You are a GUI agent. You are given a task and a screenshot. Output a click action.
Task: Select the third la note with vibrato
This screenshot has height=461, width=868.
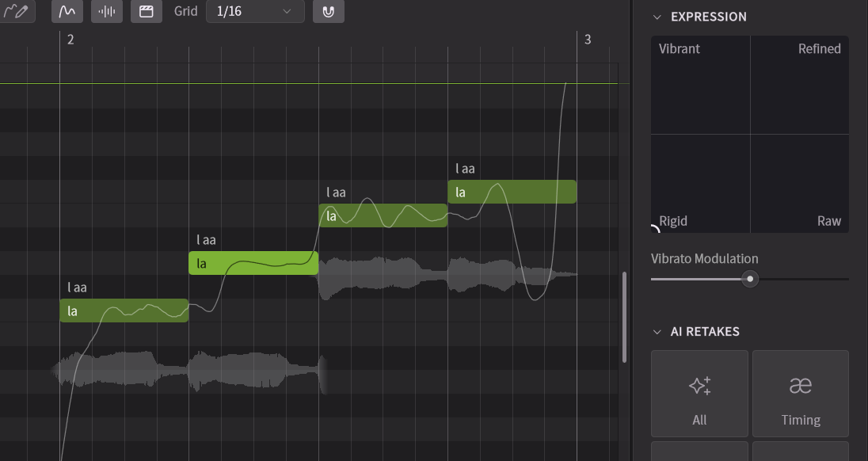(383, 215)
